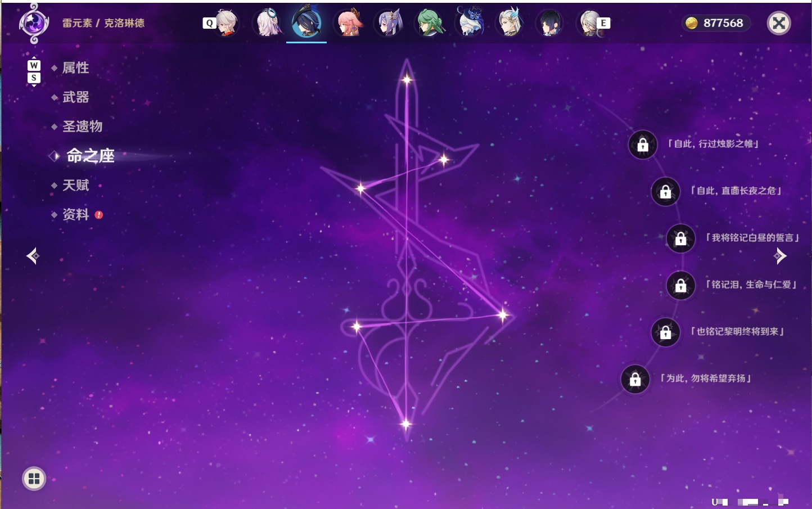This screenshot has height=509, width=812.
Task: Go to next character with right arrow
Action: (x=780, y=256)
